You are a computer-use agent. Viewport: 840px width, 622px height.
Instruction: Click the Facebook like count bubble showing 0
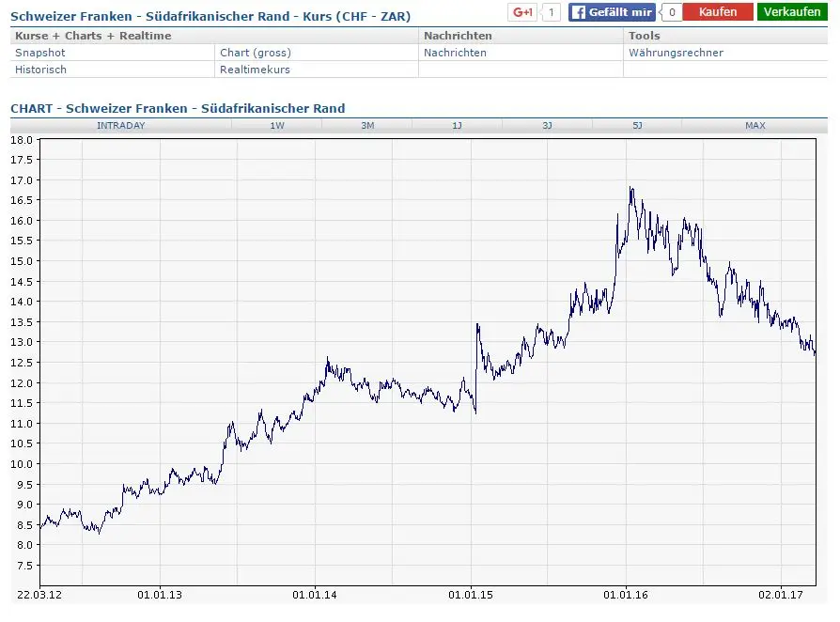(671, 12)
